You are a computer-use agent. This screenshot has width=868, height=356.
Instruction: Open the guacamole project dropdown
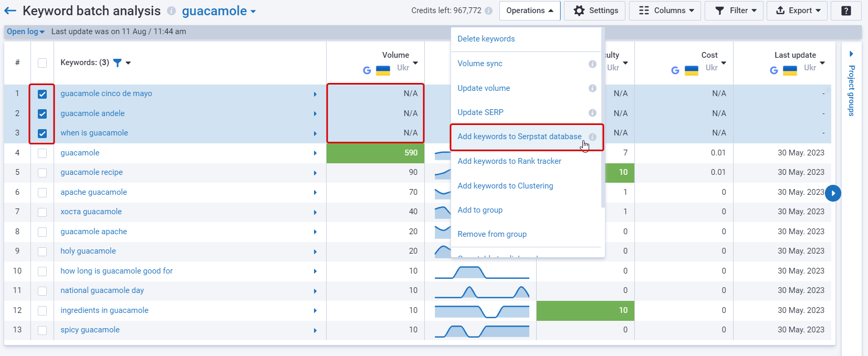click(x=219, y=11)
